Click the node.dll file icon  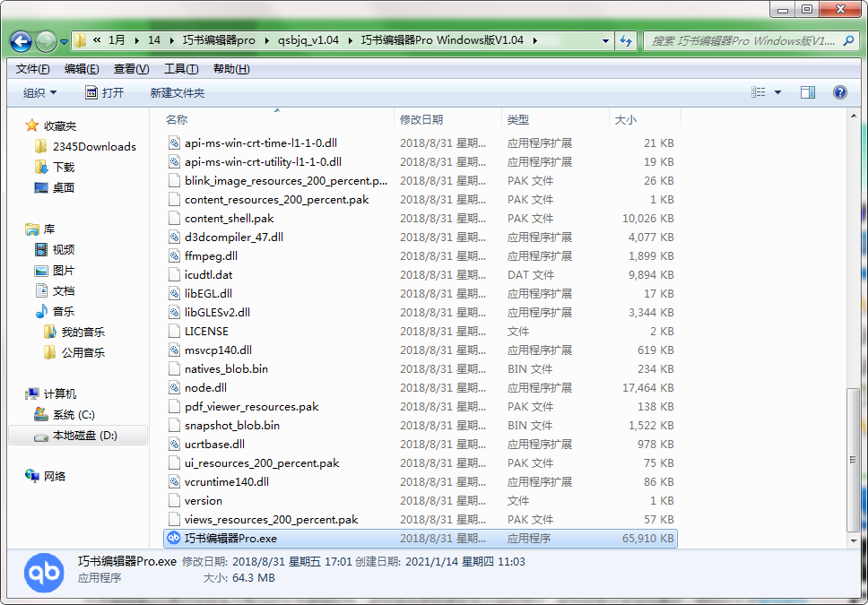point(174,387)
